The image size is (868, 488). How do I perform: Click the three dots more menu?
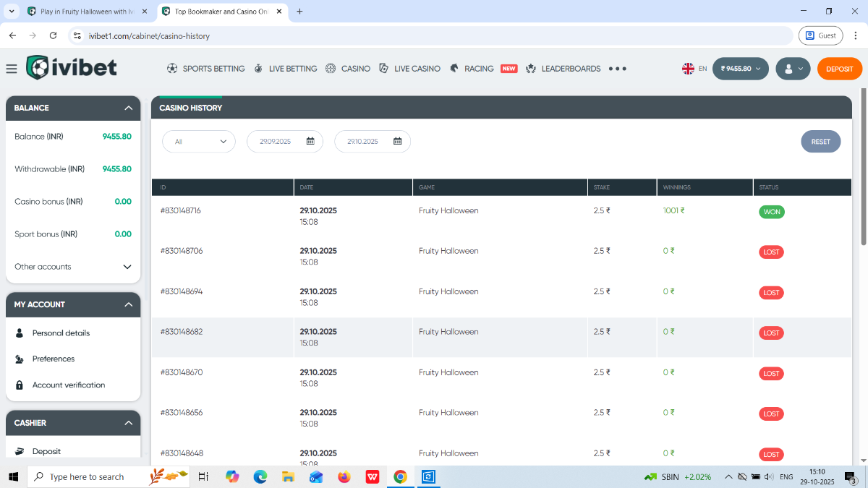point(617,69)
